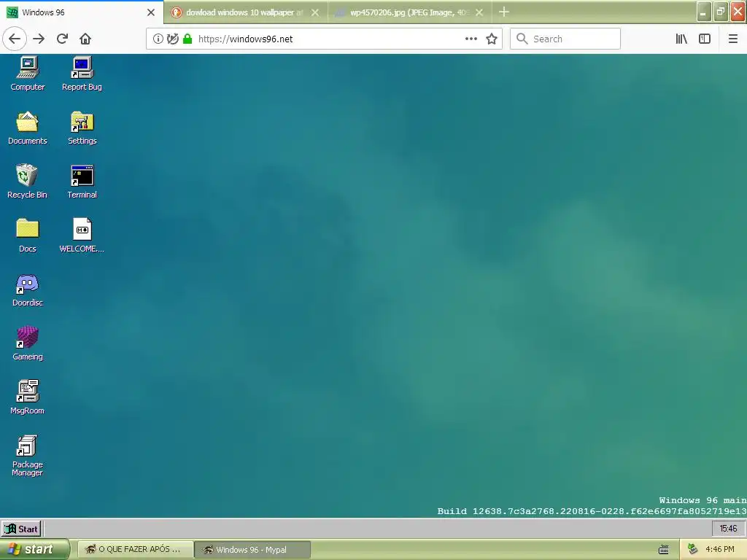747x560 pixels.
Task: Click the windows96.net address bar
Action: pyautogui.click(x=325, y=39)
